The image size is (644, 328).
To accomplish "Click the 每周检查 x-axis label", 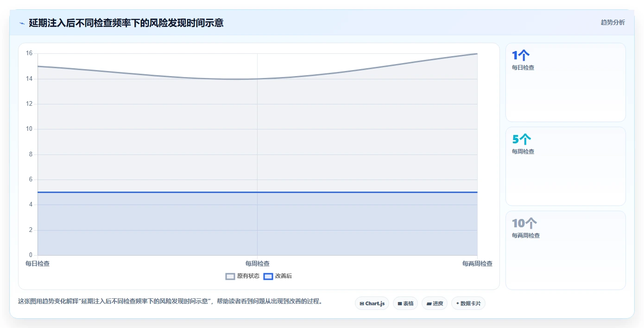I will (x=257, y=264).
